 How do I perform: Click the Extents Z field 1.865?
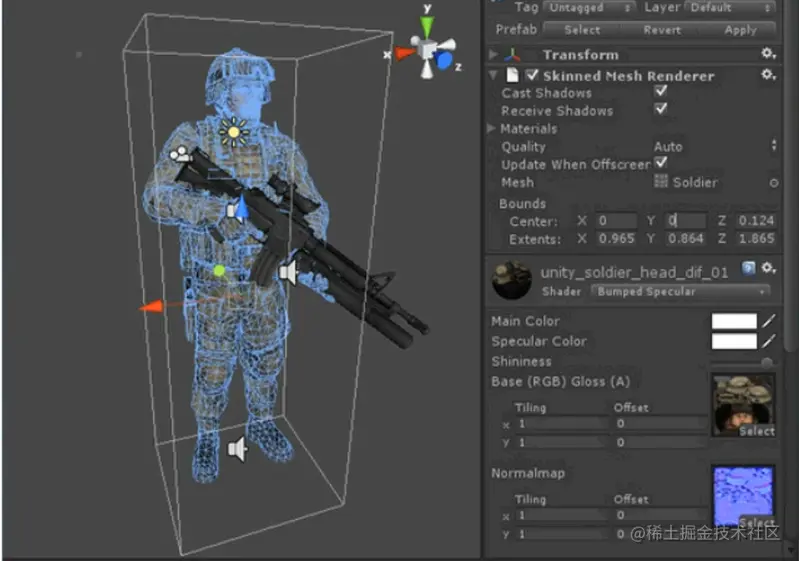(x=756, y=238)
